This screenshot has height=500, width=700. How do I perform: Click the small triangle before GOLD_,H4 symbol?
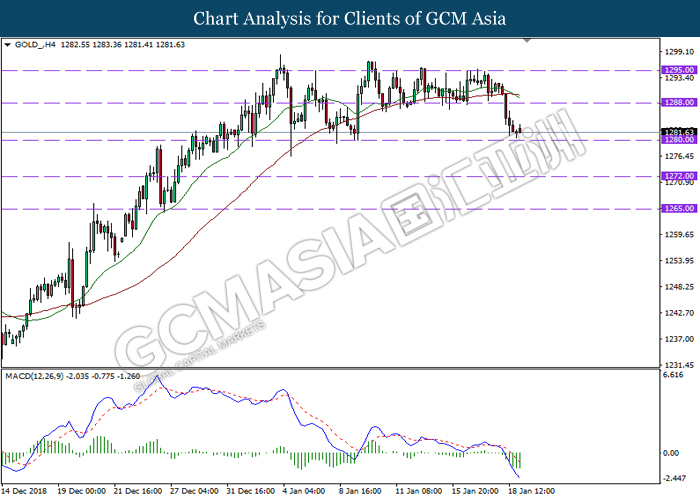click(7, 45)
